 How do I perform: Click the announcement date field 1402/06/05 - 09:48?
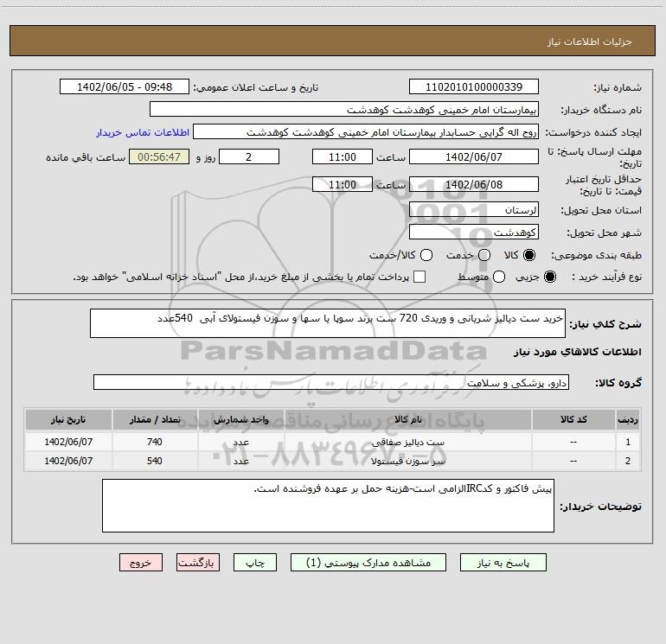(x=125, y=86)
